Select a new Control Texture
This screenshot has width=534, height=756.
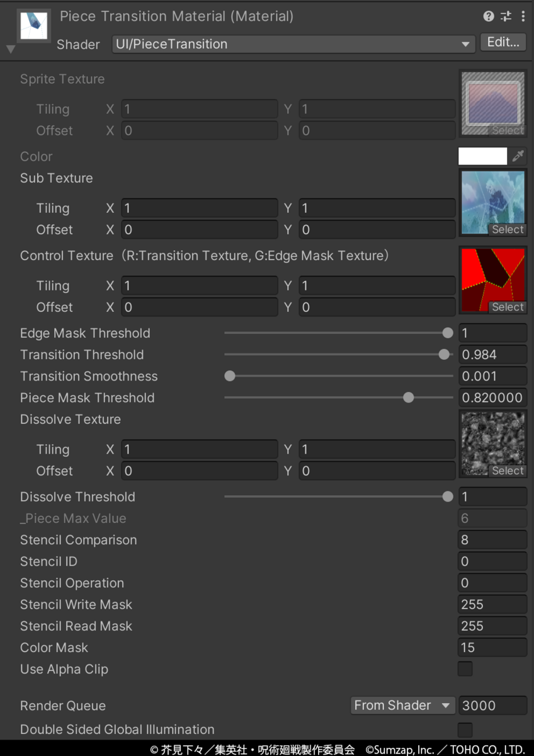tap(508, 307)
